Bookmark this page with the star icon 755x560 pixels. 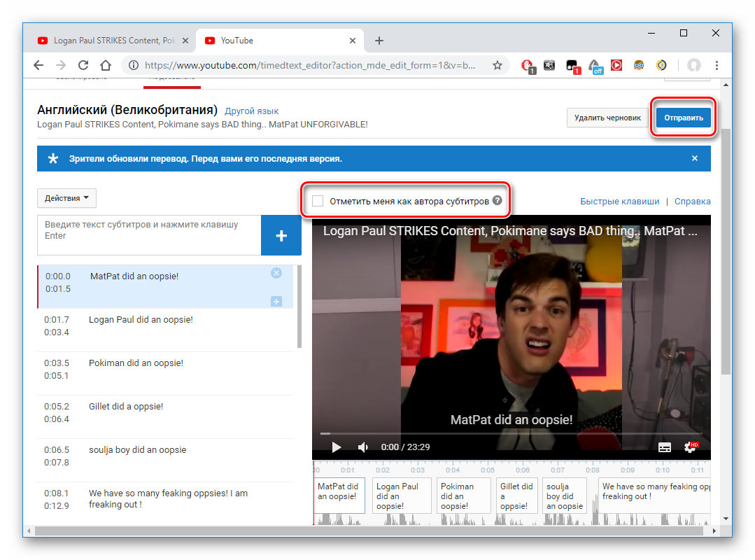click(498, 65)
